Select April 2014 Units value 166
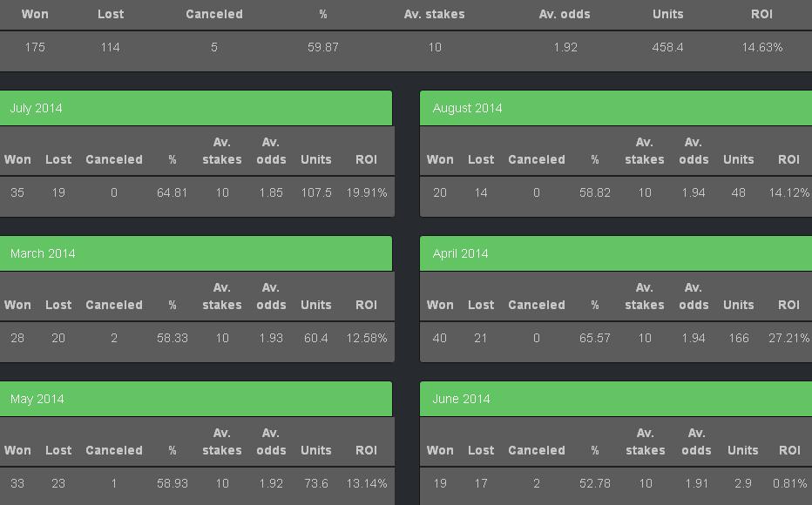This screenshot has width=812, height=505. [738, 339]
